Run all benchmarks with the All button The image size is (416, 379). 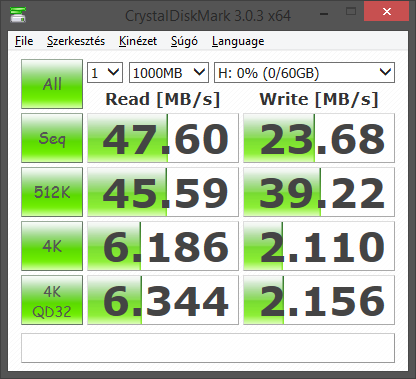pyautogui.click(x=52, y=84)
